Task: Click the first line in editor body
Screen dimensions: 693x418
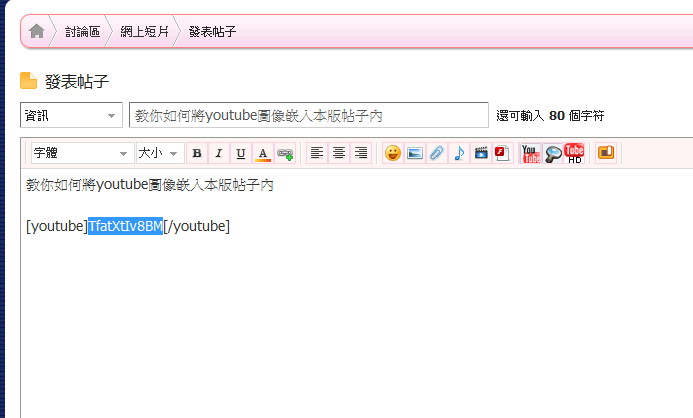Action: tap(150, 185)
